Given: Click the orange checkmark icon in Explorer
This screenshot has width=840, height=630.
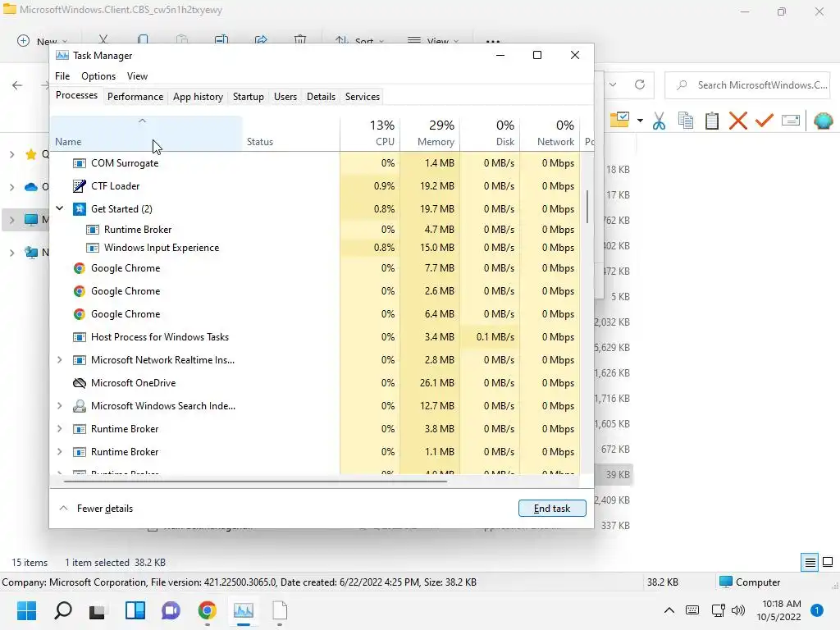Looking at the screenshot, I should pyautogui.click(x=764, y=121).
